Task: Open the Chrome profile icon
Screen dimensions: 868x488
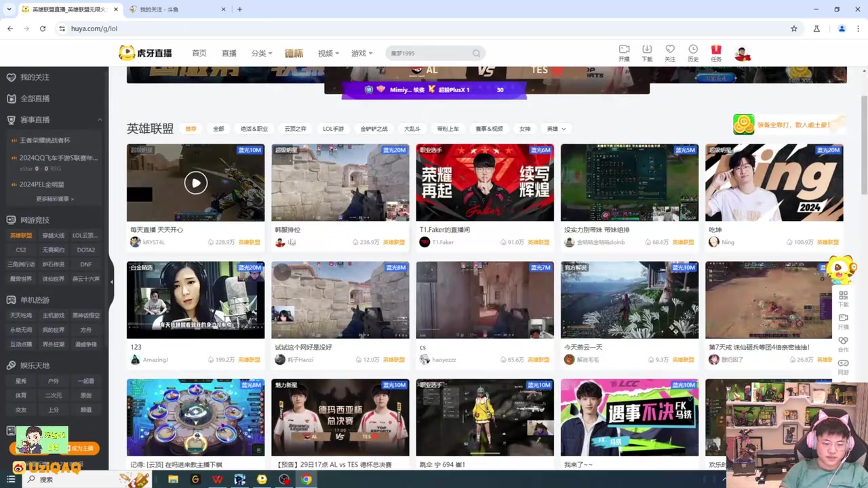Action: (x=842, y=28)
